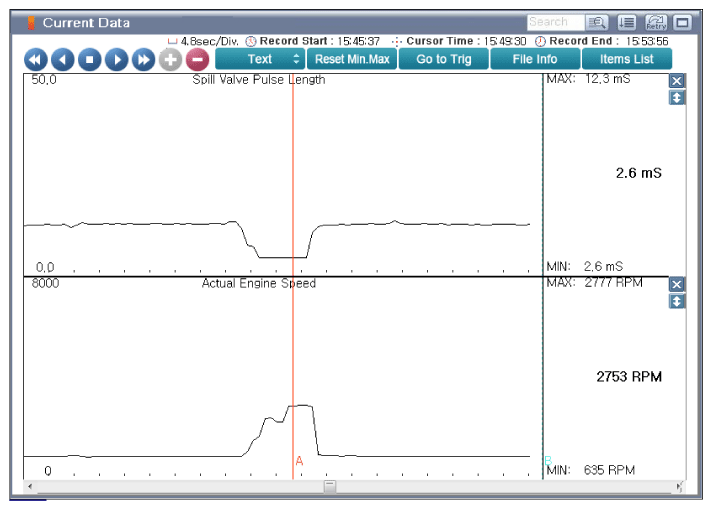Click the Current Data window title
Viewport: 712px width, 510px height.
coord(86,23)
